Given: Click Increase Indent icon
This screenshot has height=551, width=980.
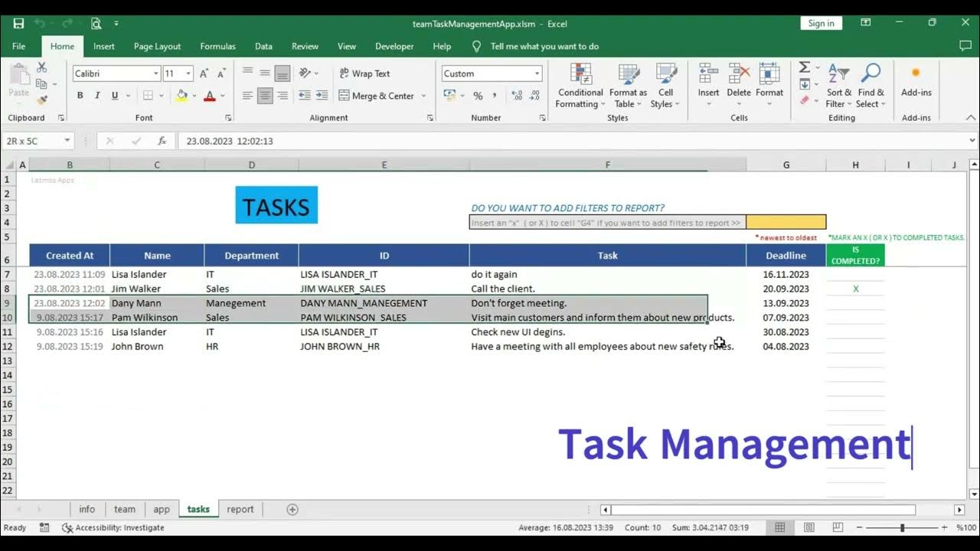Looking at the screenshot, I should [x=323, y=96].
